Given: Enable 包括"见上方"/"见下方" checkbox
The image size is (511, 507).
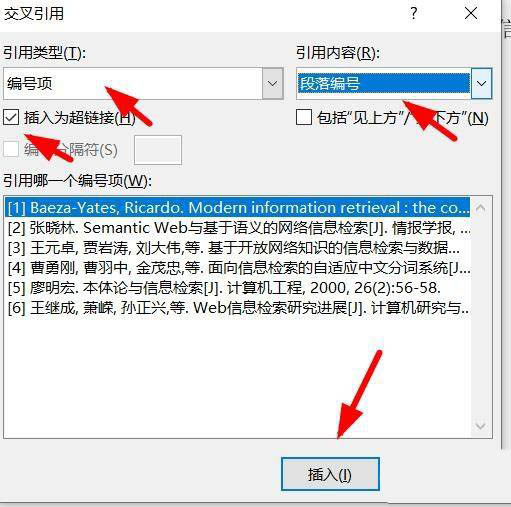Looking at the screenshot, I should click(304, 118).
